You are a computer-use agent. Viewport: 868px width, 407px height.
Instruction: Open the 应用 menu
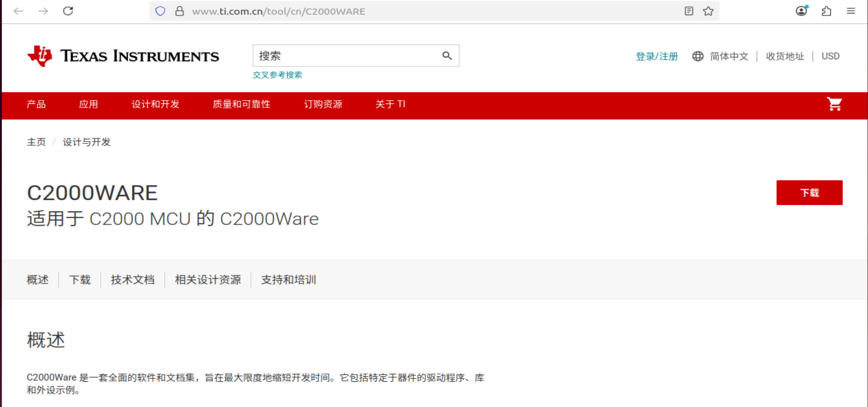pyautogui.click(x=89, y=104)
